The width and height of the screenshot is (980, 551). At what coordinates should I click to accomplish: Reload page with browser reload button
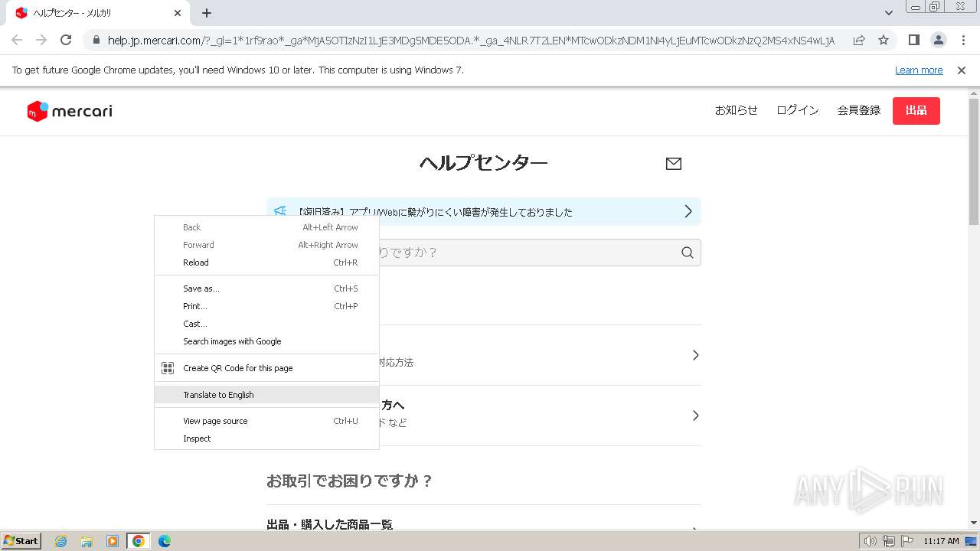tap(67, 40)
